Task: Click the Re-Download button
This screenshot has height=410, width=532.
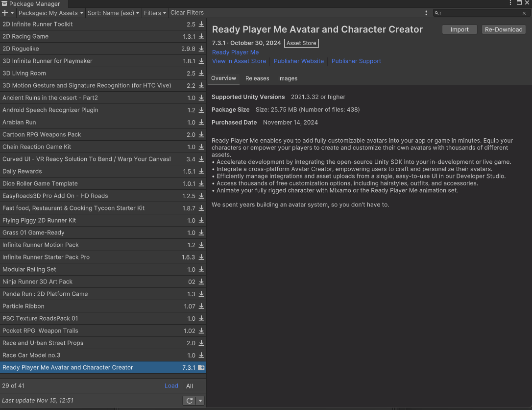Action: tap(504, 29)
